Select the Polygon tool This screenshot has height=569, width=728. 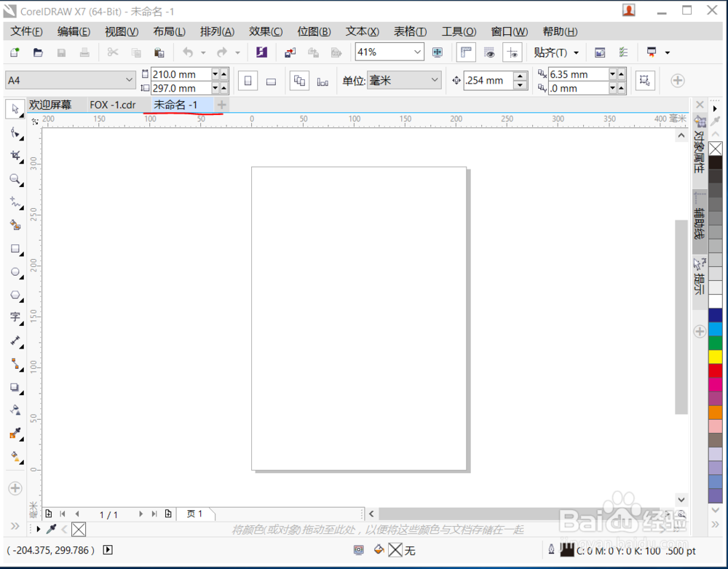15,295
